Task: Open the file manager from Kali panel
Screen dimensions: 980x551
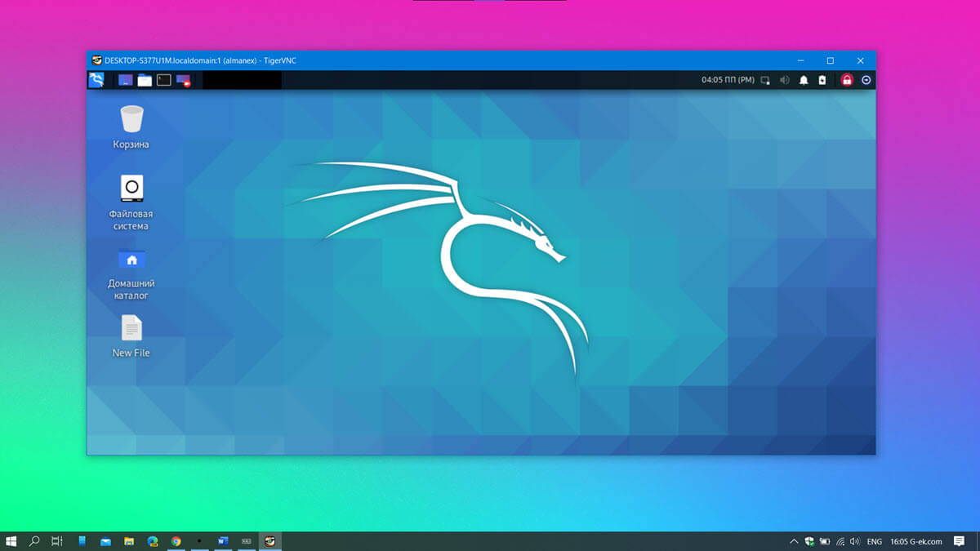Action: [145, 80]
